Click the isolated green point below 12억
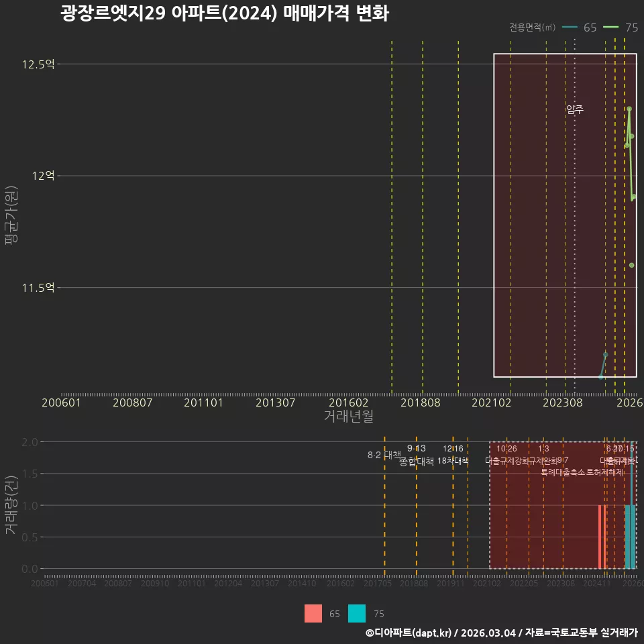Screen dimensions: 644x644 (x=631, y=266)
